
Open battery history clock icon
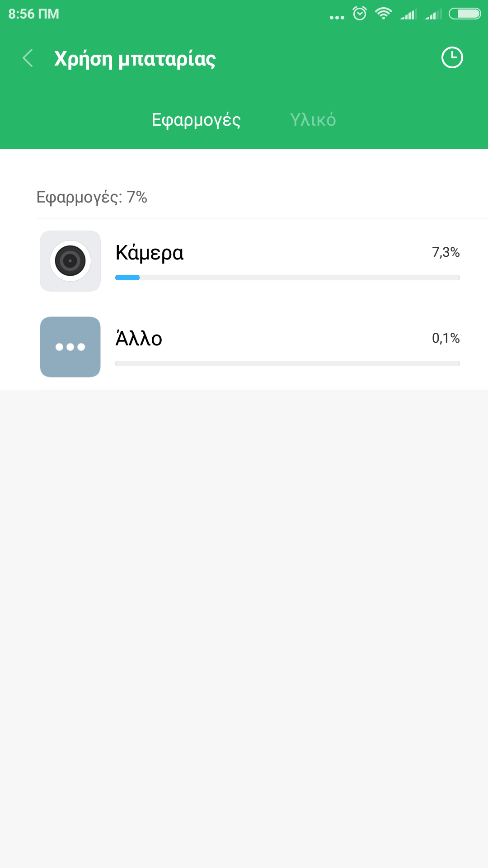tap(452, 58)
